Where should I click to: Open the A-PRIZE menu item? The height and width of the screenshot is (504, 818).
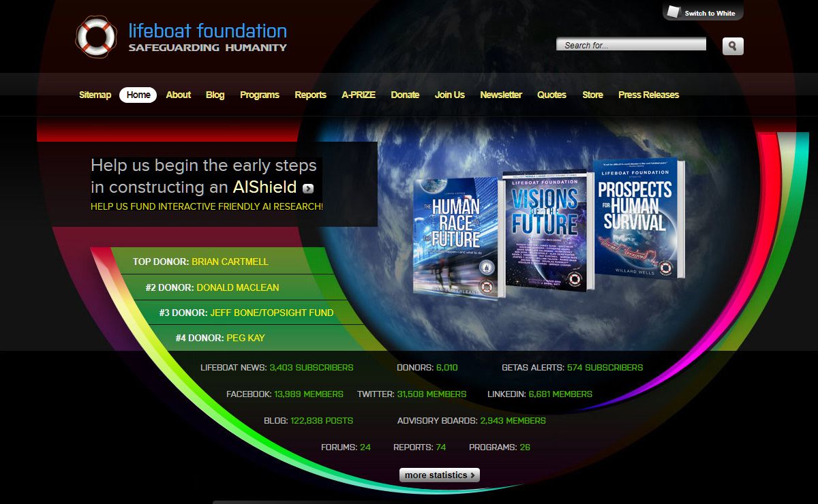click(359, 95)
